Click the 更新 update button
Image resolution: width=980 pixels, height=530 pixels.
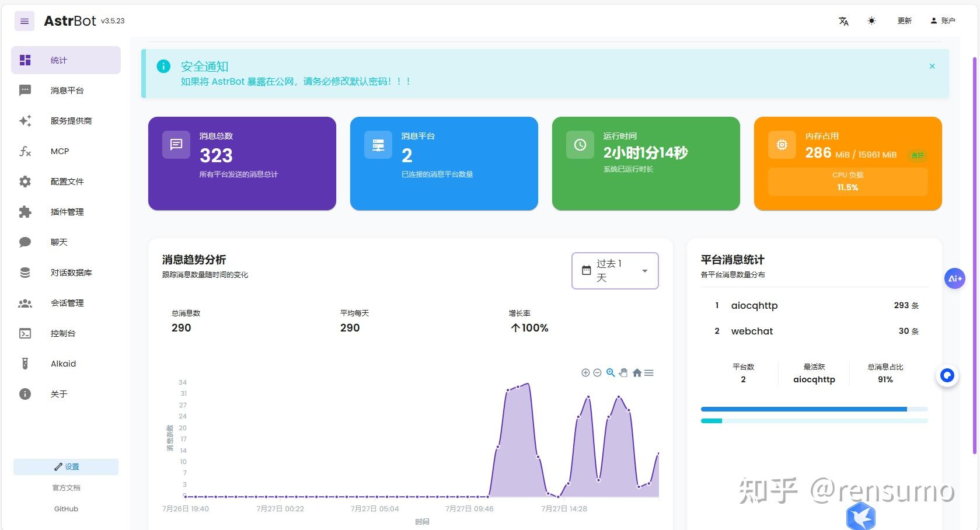click(x=904, y=21)
